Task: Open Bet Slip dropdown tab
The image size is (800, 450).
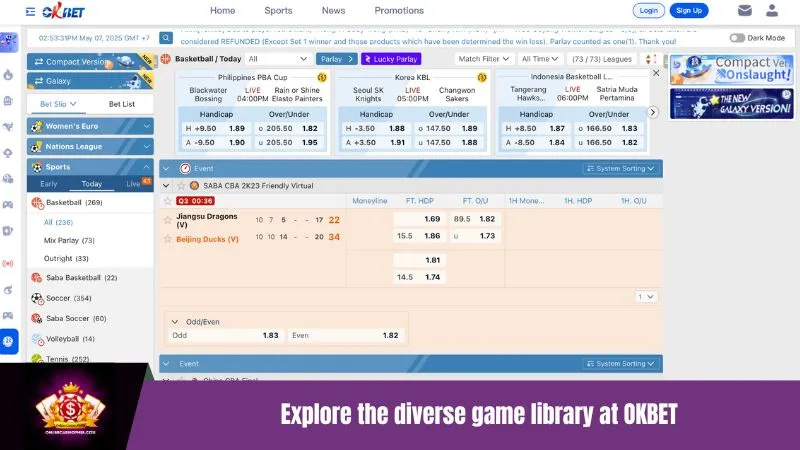Action: click(58, 104)
